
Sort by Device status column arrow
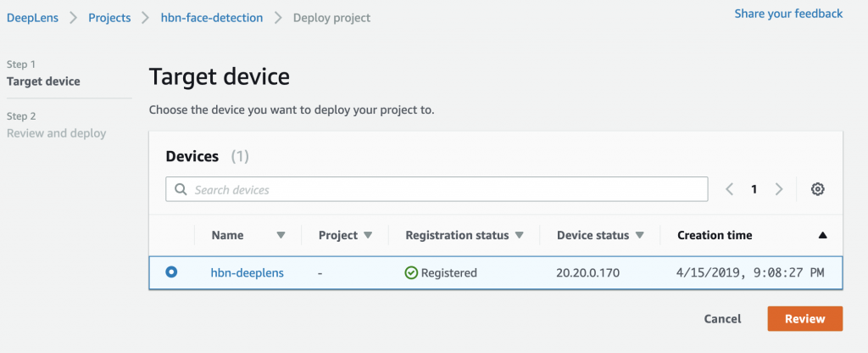pyautogui.click(x=639, y=236)
